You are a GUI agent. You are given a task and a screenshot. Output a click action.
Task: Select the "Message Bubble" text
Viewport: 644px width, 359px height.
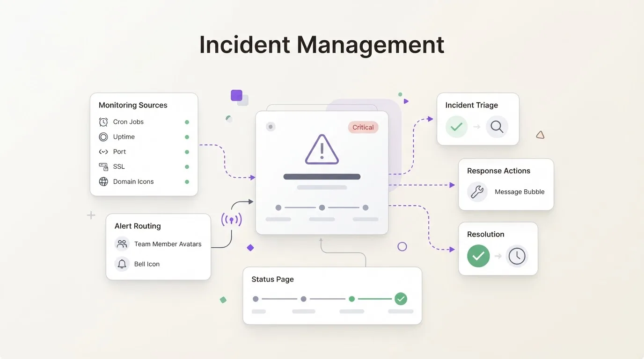(x=520, y=192)
